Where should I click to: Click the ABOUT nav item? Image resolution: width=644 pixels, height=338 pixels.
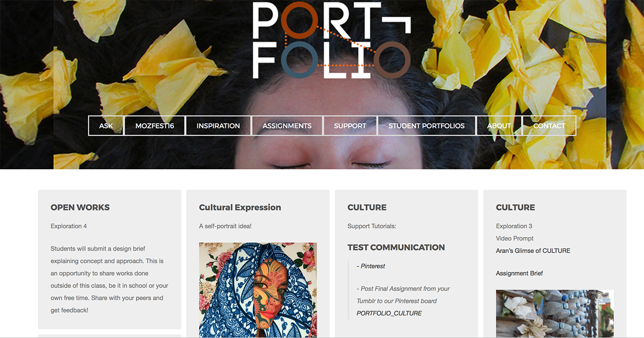point(499,126)
